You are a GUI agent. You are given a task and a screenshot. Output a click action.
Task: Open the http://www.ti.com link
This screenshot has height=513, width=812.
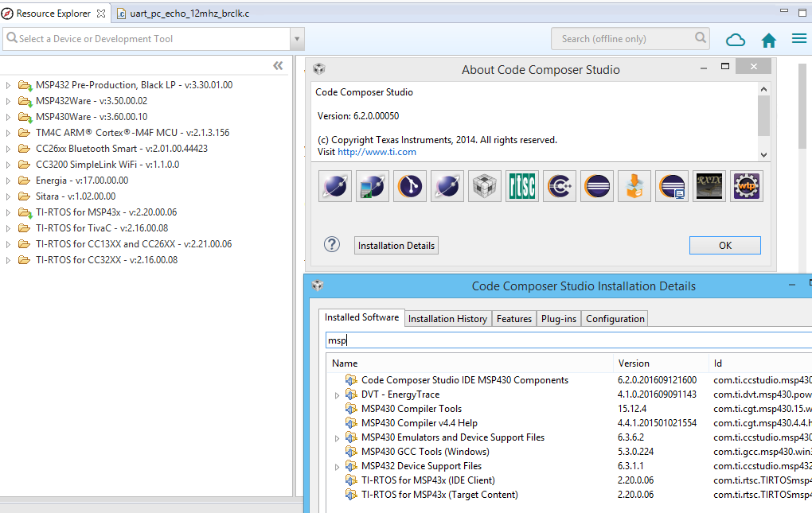(x=377, y=152)
